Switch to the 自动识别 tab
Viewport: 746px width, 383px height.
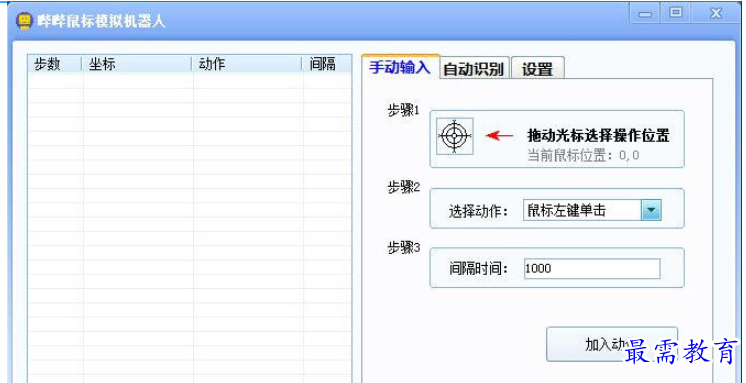click(474, 69)
